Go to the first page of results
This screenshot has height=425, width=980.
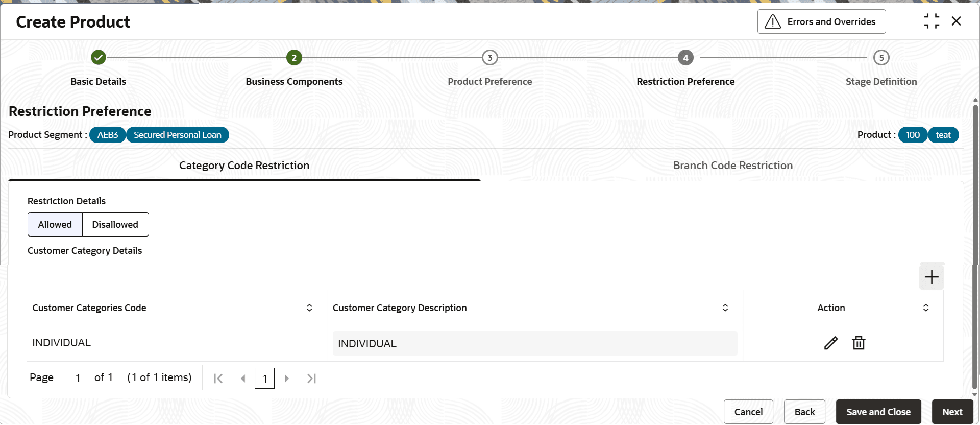click(x=218, y=379)
